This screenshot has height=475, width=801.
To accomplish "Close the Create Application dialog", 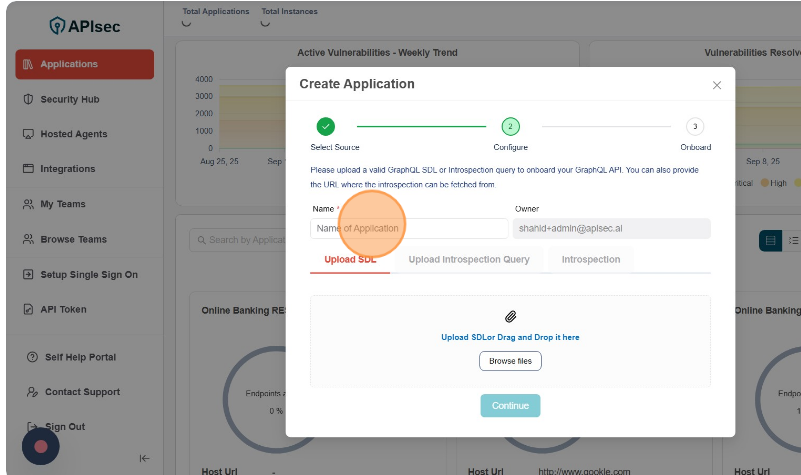I will coord(716,85).
